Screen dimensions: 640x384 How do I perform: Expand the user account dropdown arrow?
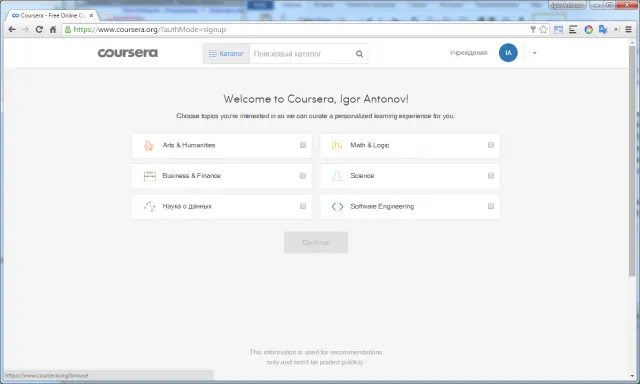click(x=534, y=53)
